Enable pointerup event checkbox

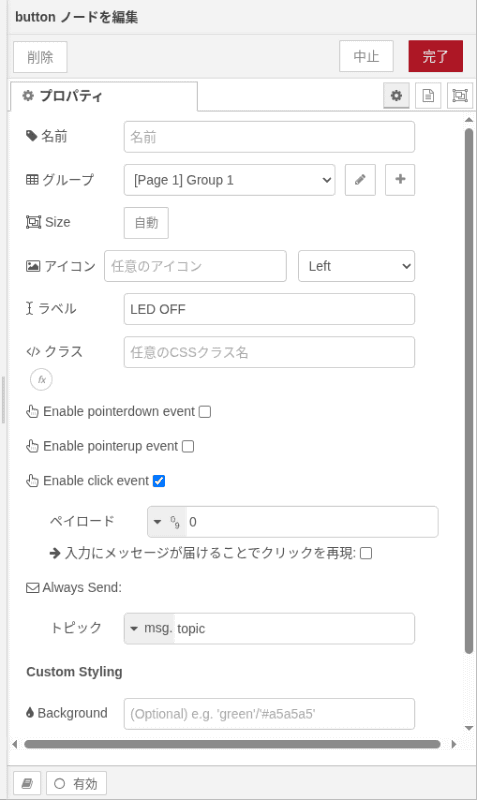[188, 446]
